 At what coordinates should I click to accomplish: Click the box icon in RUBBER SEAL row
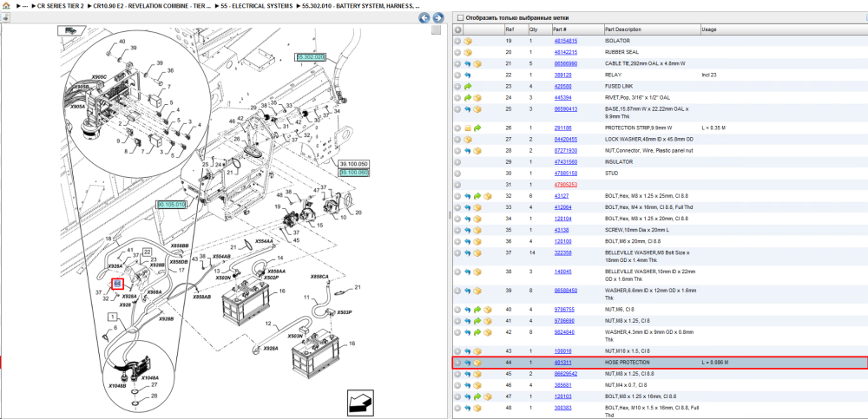[468, 52]
